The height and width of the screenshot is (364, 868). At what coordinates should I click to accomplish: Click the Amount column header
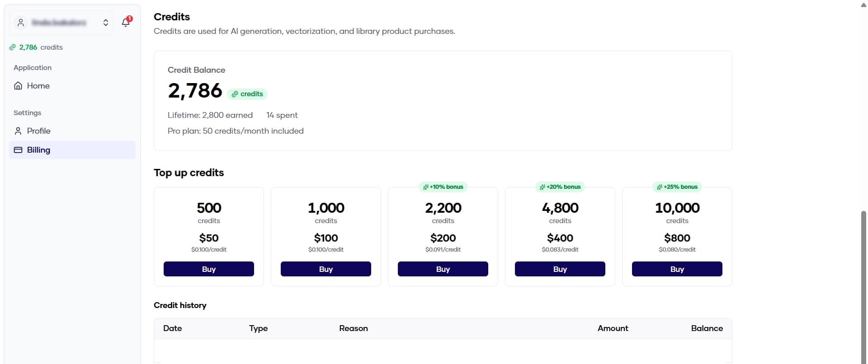pyautogui.click(x=613, y=328)
